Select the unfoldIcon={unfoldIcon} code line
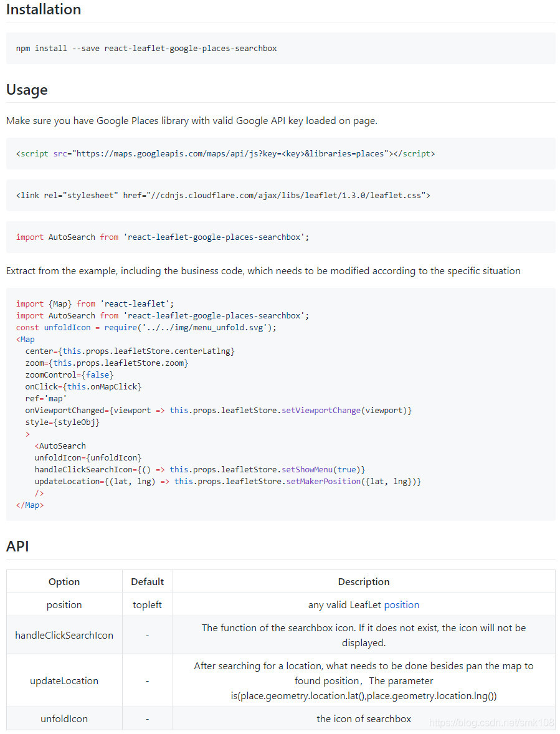This screenshot has height=734, width=560. 88,458
